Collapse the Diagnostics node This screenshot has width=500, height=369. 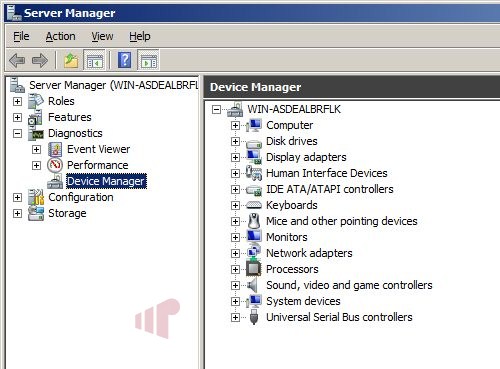pyautogui.click(x=17, y=134)
